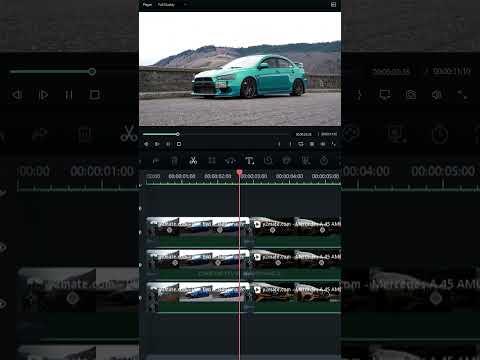
Task: Select the top track's Mercedes A45 AMG clip
Action: click(x=297, y=231)
